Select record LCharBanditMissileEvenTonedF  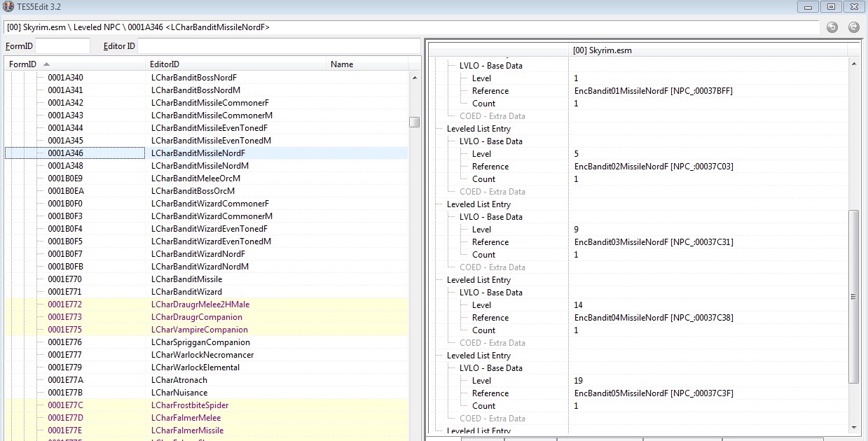pyautogui.click(x=206, y=128)
